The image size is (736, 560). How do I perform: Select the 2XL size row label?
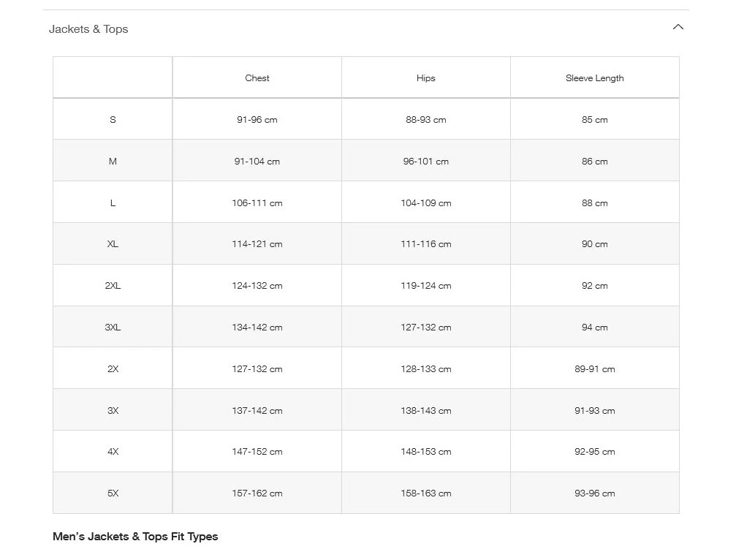coord(113,286)
